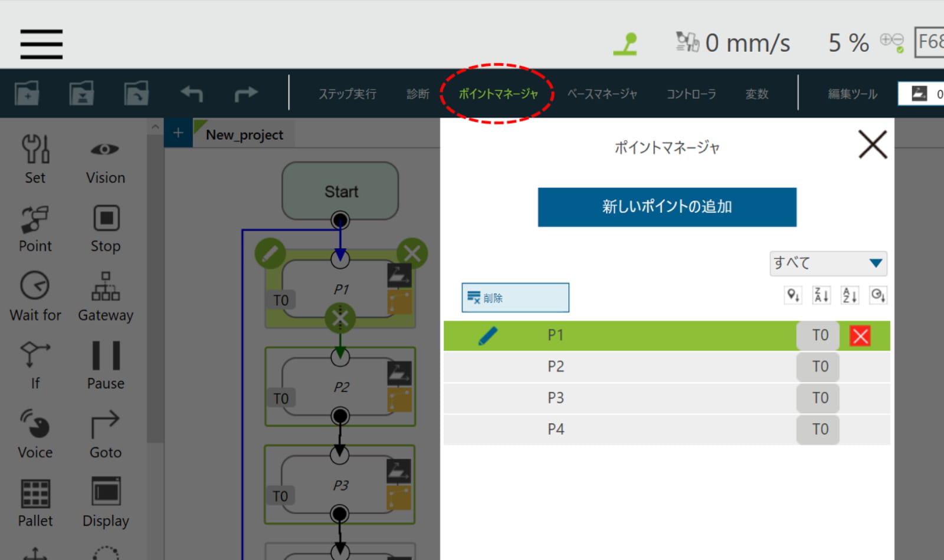Click the new project folder icon
This screenshot has width=944, height=560.
(27, 93)
